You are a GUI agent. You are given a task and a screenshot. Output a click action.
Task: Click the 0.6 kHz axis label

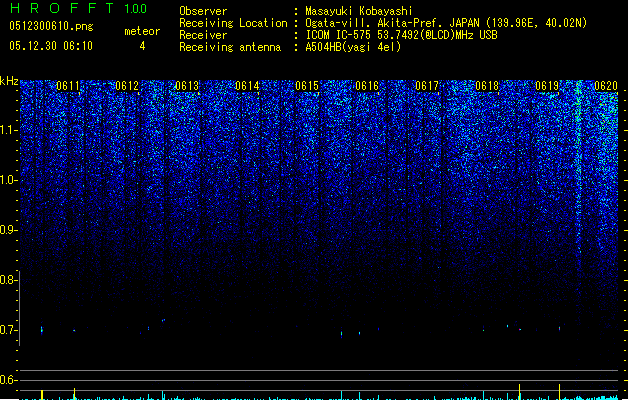9,380
